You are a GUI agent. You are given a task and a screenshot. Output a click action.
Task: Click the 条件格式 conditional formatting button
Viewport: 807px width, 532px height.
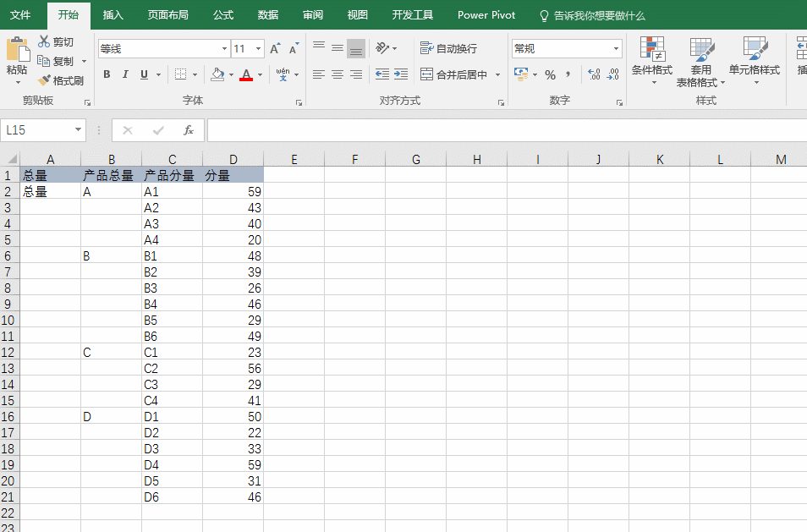[651, 61]
